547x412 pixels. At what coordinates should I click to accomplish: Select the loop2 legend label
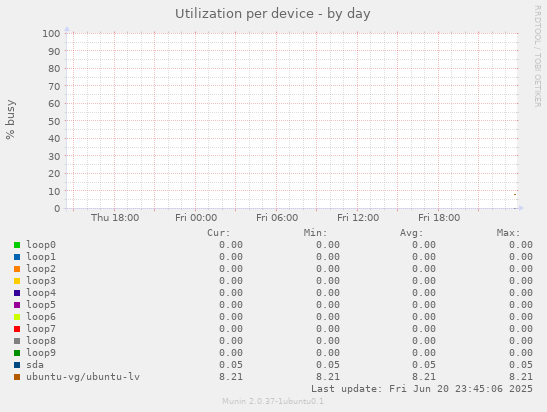pos(41,269)
